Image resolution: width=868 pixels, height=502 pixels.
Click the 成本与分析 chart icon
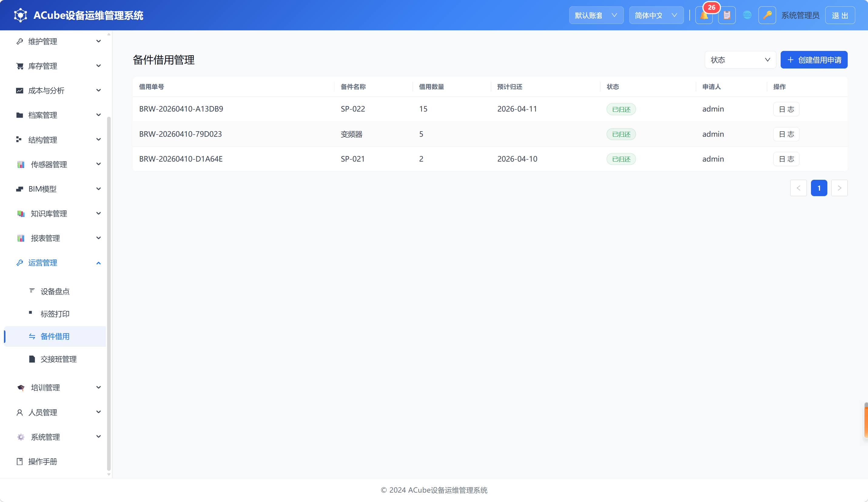pos(20,91)
